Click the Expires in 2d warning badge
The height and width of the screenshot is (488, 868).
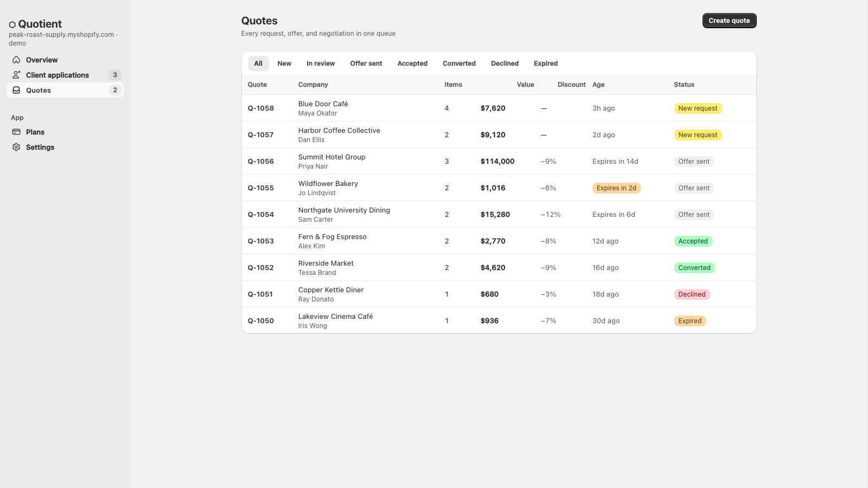pos(616,188)
